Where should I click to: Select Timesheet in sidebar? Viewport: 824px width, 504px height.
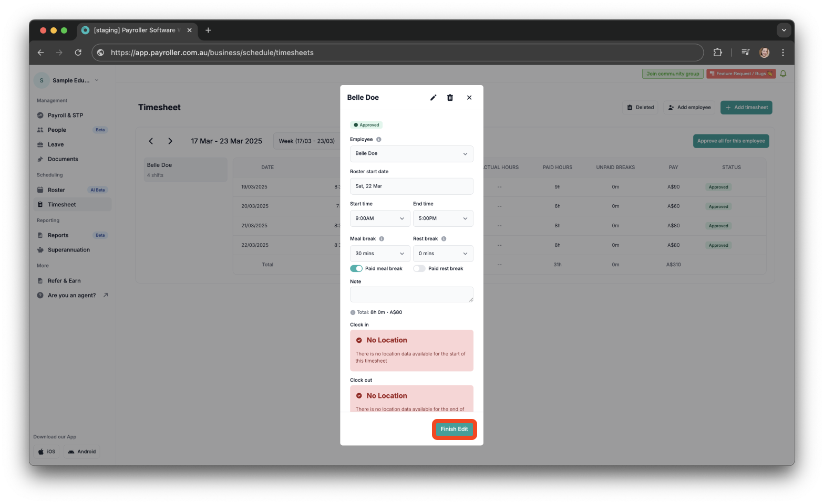[x=74, y=205]
